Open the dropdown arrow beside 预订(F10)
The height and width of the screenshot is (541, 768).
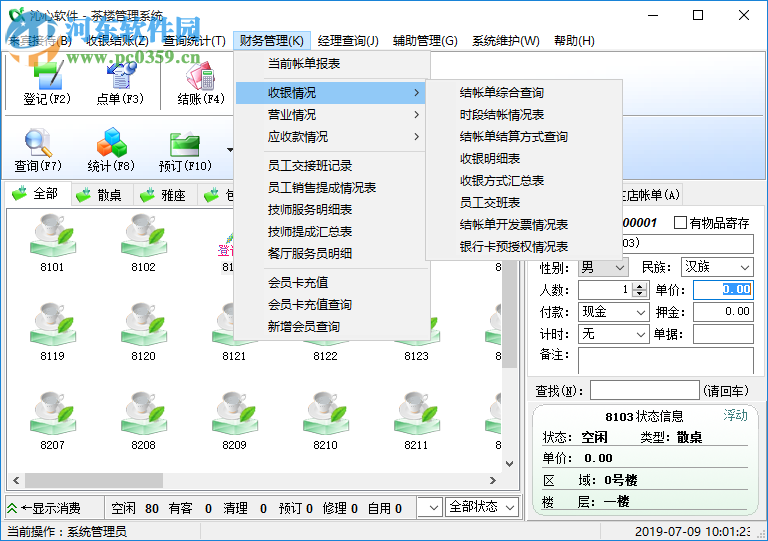pos(230,150)
